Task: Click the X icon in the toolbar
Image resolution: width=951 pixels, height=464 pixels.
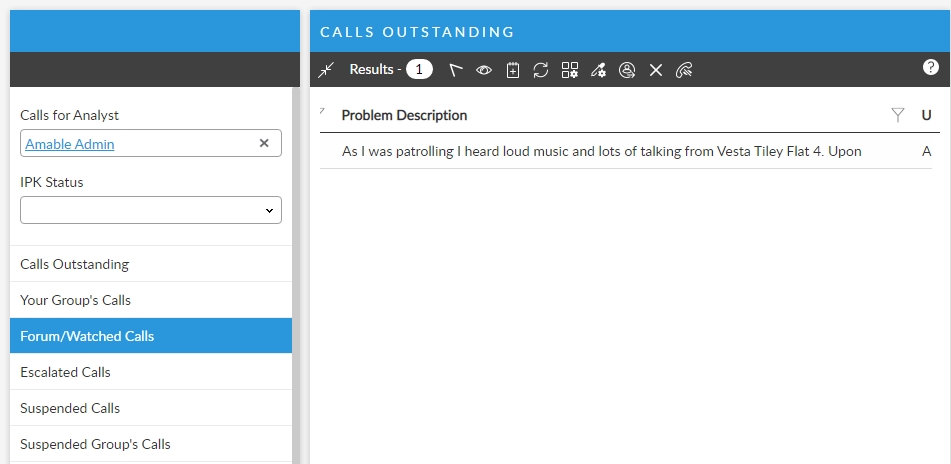Action: [656, 70]
